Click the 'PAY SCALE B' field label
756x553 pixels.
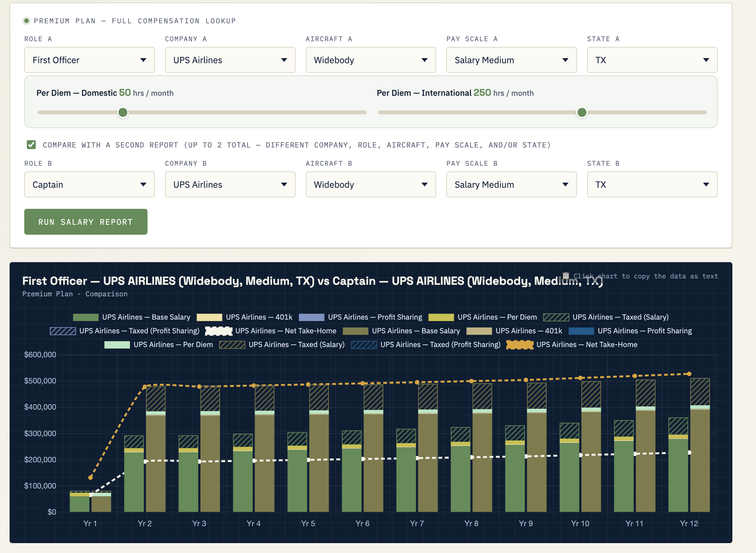[472, 163]
